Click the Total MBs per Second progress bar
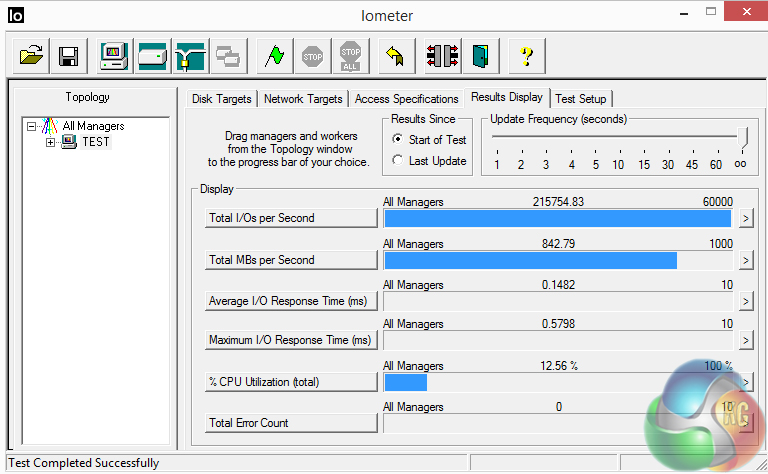This screenshot has height=474, width=768. (x=558, y=261)
